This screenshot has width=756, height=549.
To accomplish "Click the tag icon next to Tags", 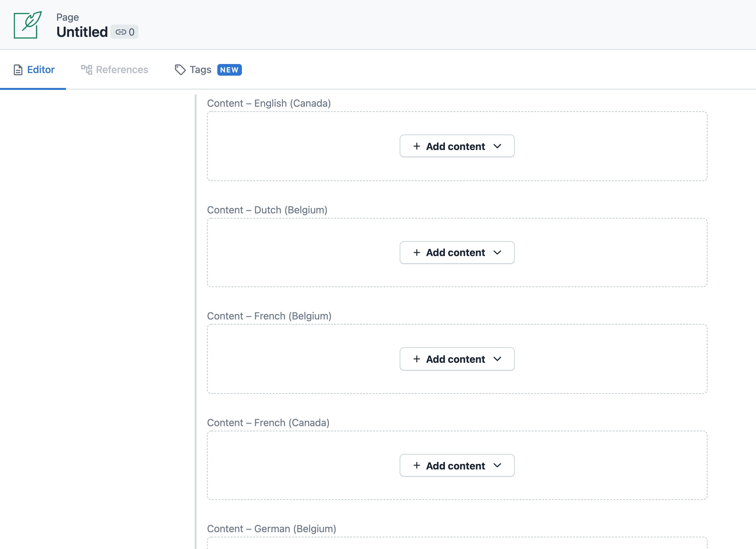I will [x=180, y=70].
